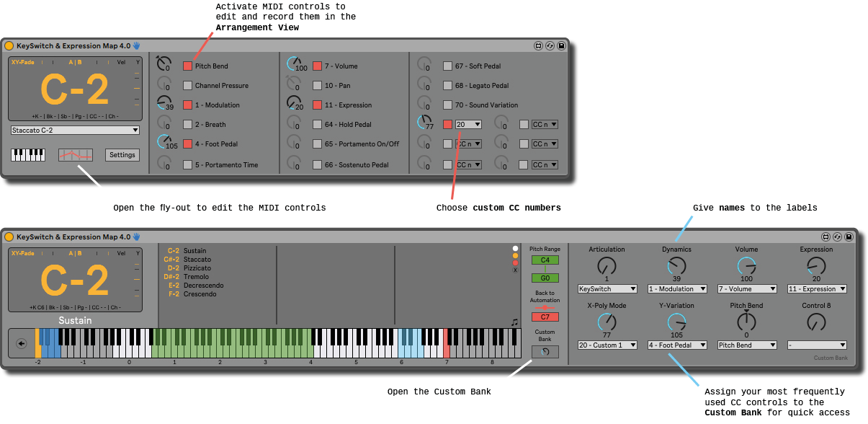This screenshot has height=424, width=868.
Task: Open the KeySwitch dropdown under Articulation
Action: point(607,289)
